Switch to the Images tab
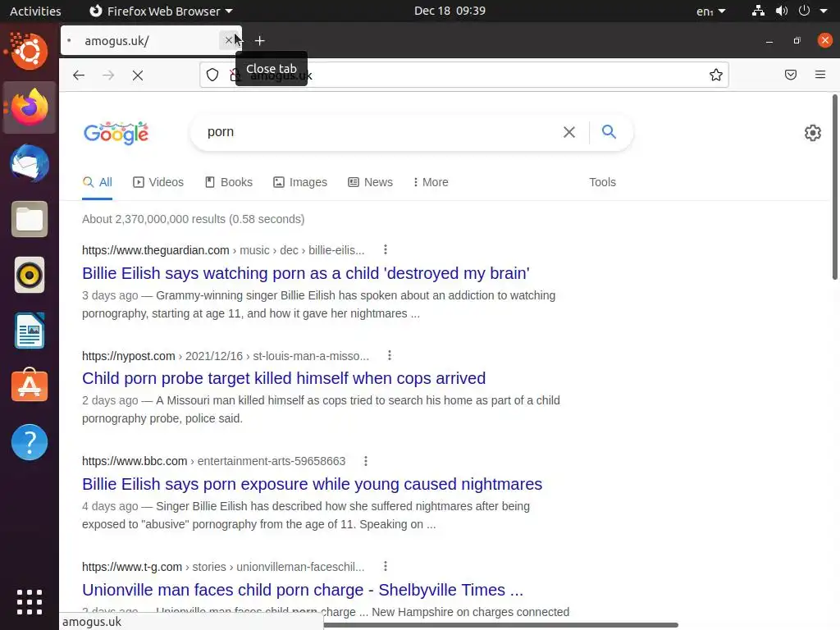840x630 pixels. pyautogui.click(x=300, y=182)
